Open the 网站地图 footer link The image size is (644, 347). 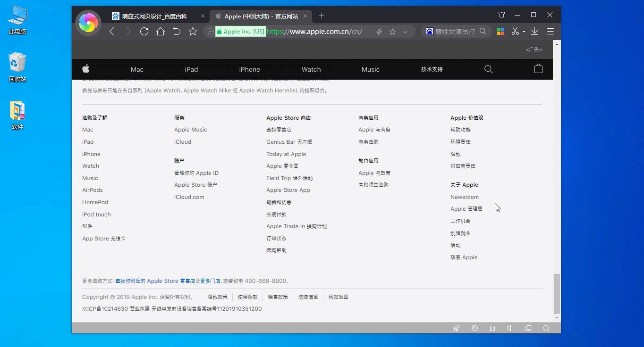coord(339,297)
